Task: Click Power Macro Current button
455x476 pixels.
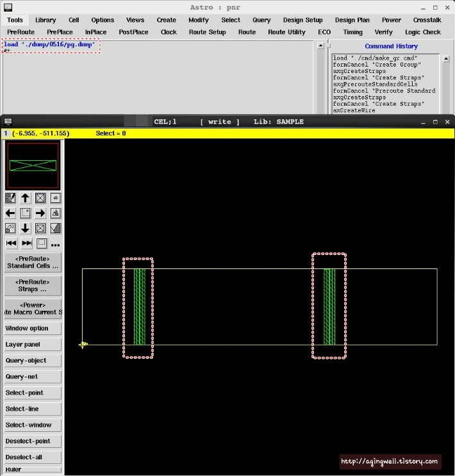Action: pyautogui.click(x=33, y=309)
